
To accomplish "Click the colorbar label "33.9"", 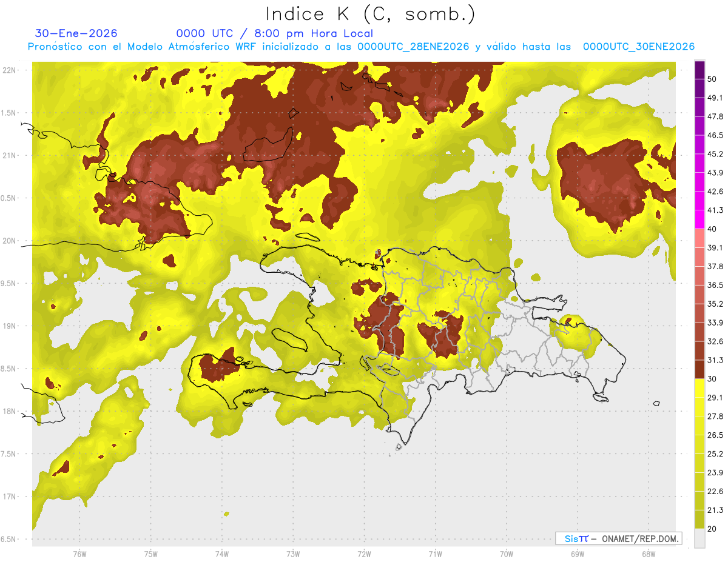I will point(715,323).
